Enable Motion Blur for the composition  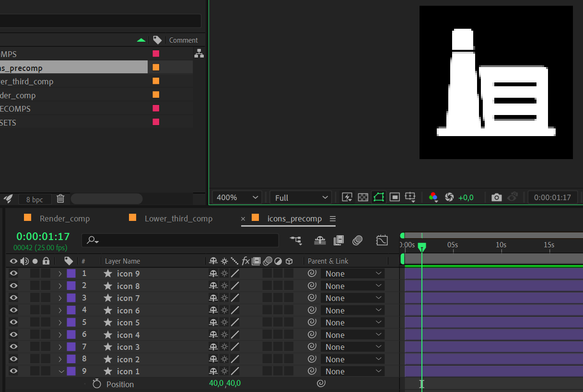tap(357, 240)
